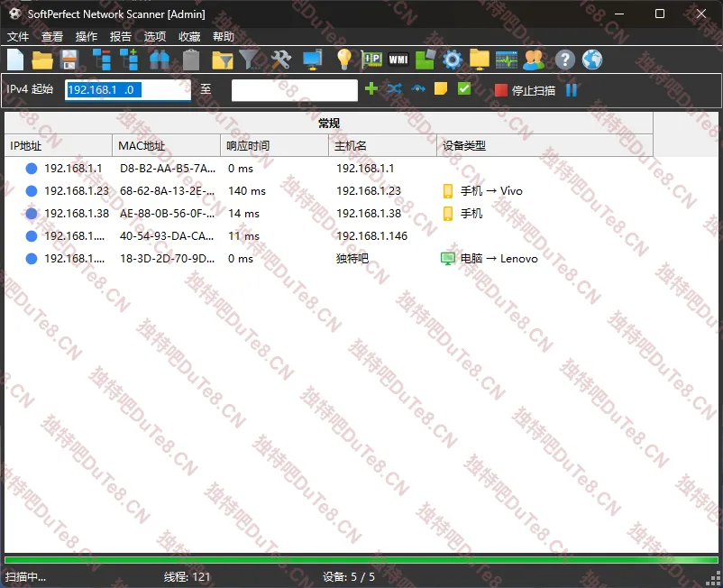Click the yellow note icon beside ranges
The height and width of the screenshot is (588, 723).
click(x=441, y=89)
